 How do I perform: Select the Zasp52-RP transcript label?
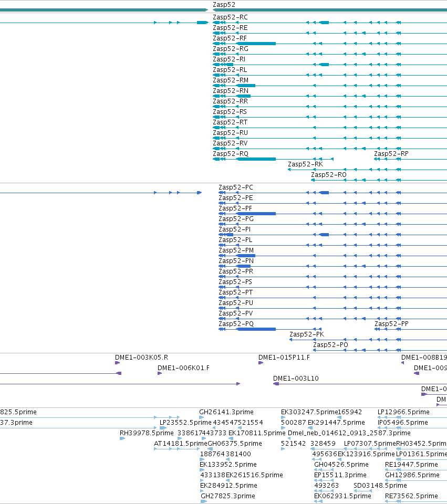[x=391, y=154]
